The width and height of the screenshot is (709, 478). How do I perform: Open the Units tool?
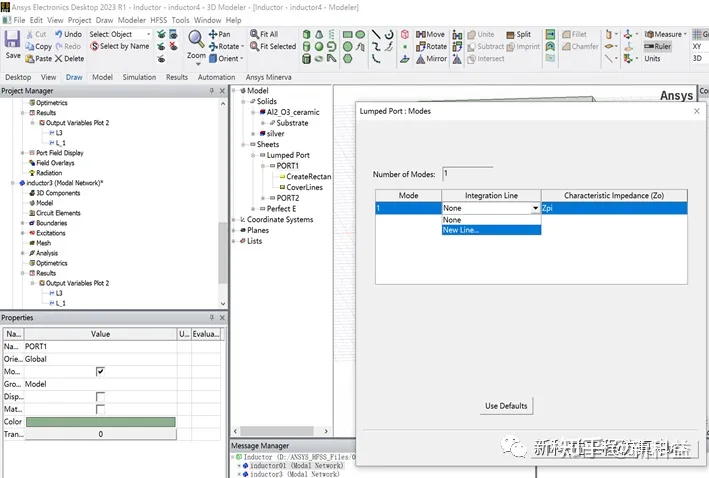click(x=652, y=59)
